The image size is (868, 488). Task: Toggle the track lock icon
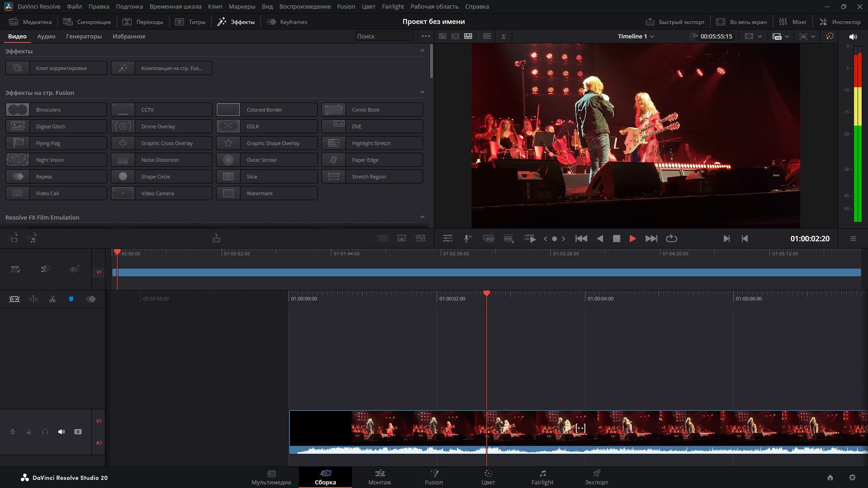pyautogui.click(x=29, y=432)
